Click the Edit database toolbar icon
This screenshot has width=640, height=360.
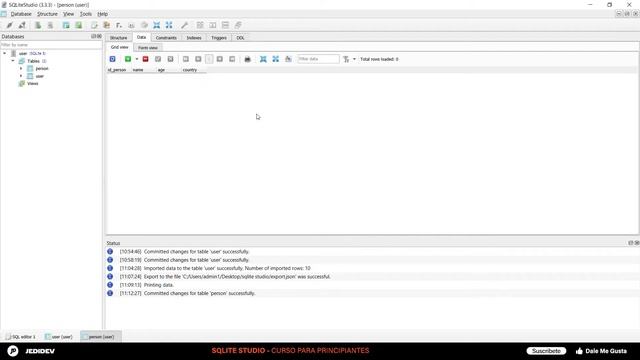pos(50,25)
